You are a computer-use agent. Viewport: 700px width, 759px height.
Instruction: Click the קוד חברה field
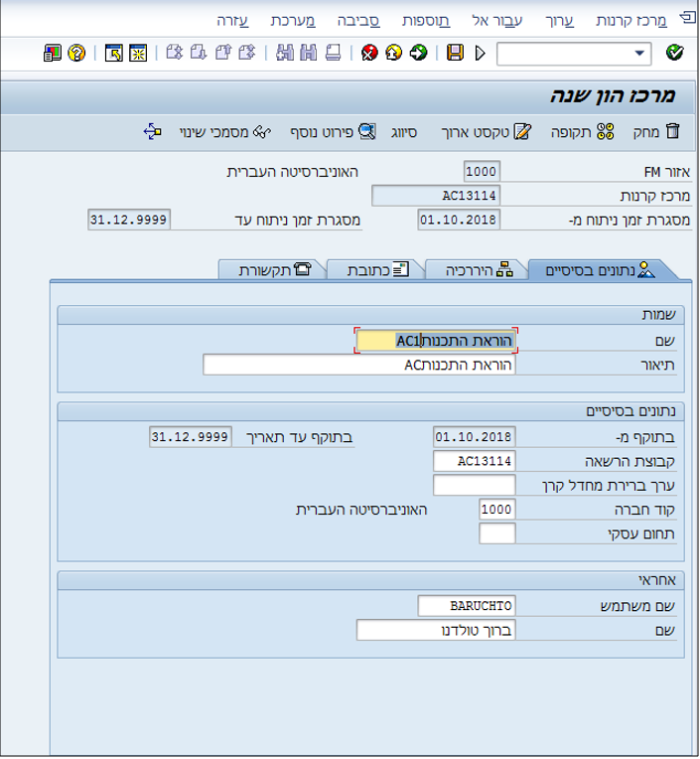tap(496, 510)
